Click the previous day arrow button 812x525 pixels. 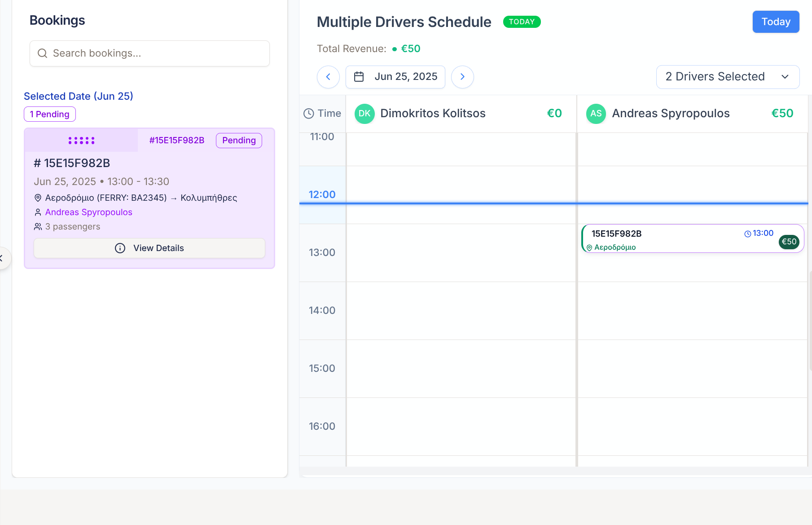[x=328, y=77]
